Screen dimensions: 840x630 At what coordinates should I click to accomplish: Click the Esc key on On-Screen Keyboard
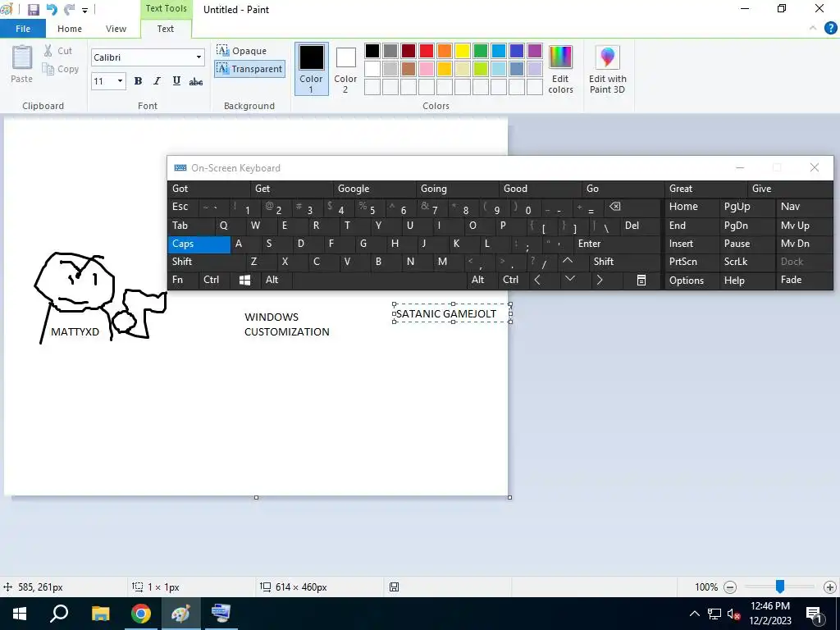point(183,207)
